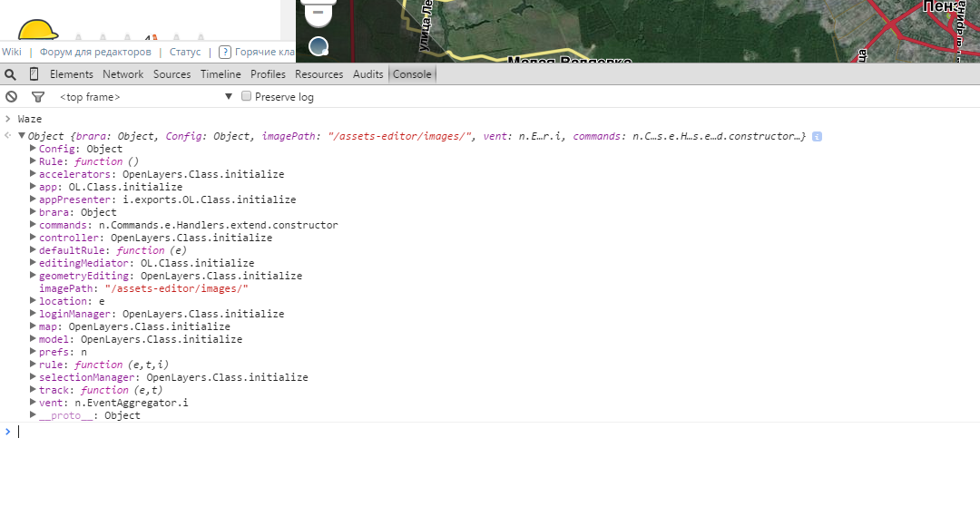Expand the model property

click(34, 339)
